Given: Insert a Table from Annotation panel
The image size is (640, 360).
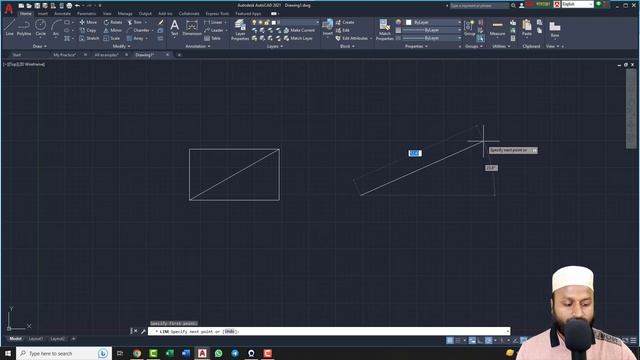Looking at the screenshot, I should (x=212, y=38).
